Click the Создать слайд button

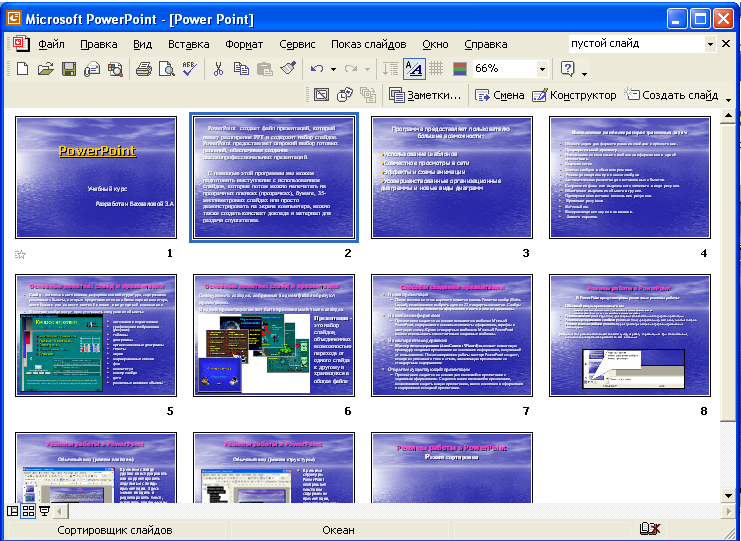(671, 95)
